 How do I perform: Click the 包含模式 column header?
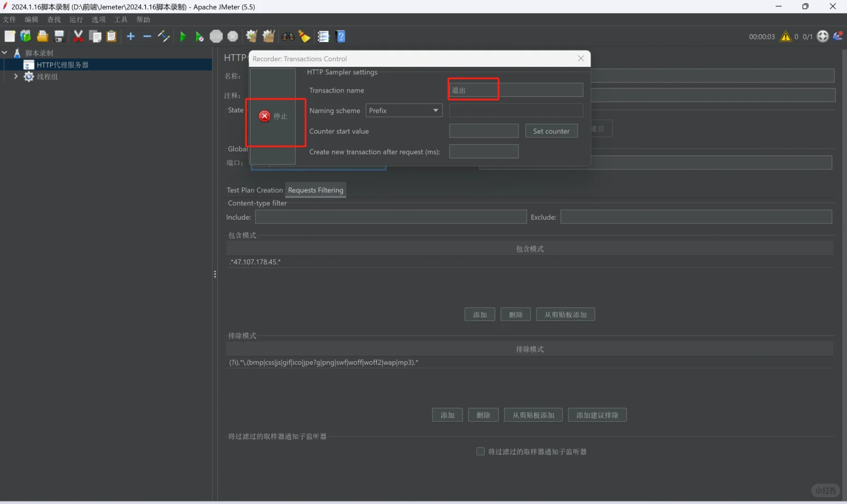click(530, 249)
